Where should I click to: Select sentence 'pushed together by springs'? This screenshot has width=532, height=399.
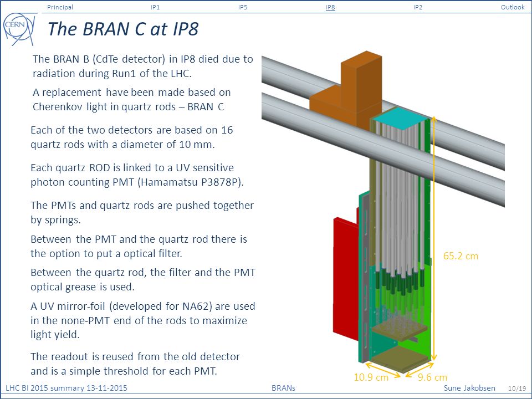coord(142,212)
